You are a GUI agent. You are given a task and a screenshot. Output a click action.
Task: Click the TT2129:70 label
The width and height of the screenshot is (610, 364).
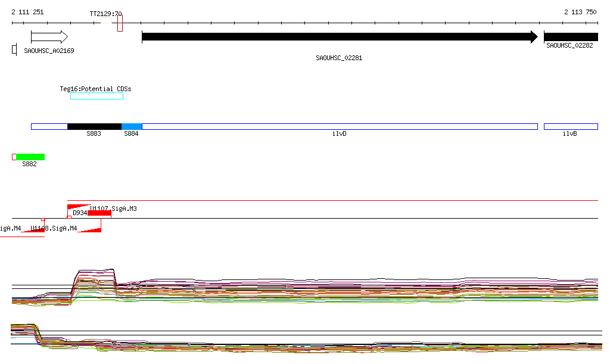tap(105, 14)
